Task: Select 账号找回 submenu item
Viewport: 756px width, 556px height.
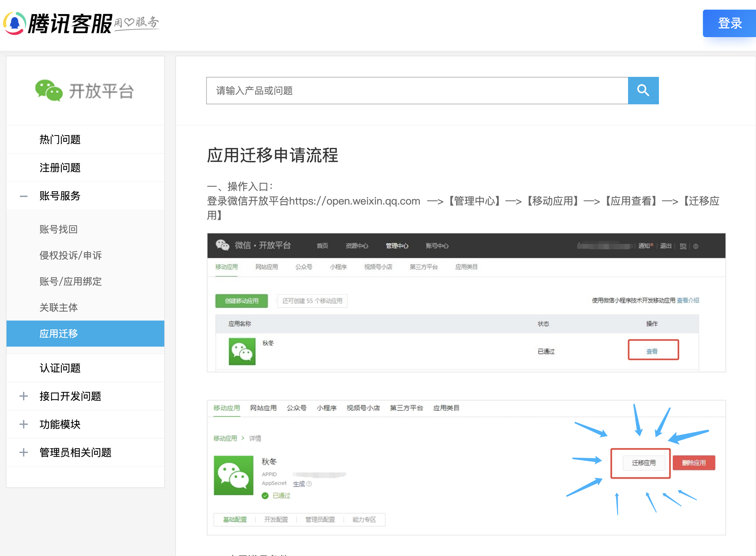Action: coord(59,229)
